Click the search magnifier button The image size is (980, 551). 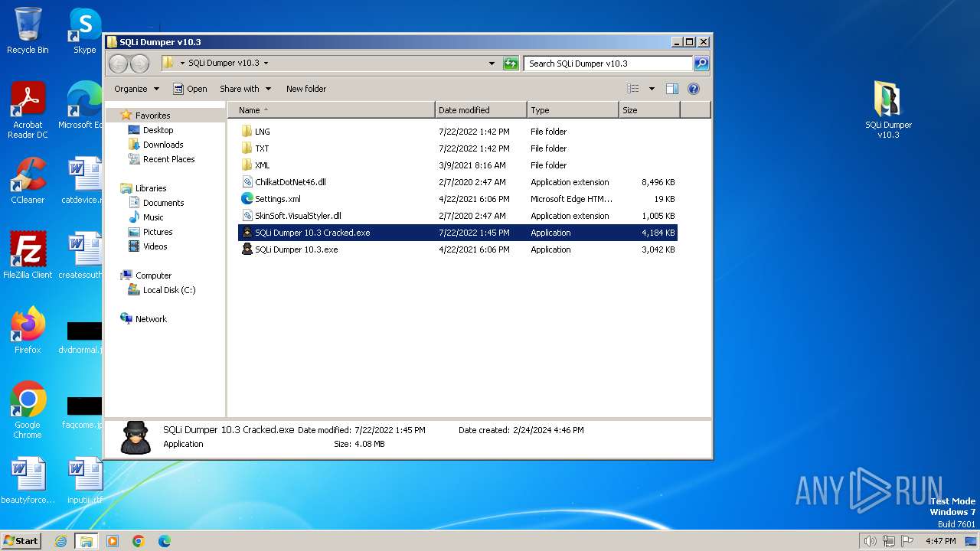[x=701, y=64]
